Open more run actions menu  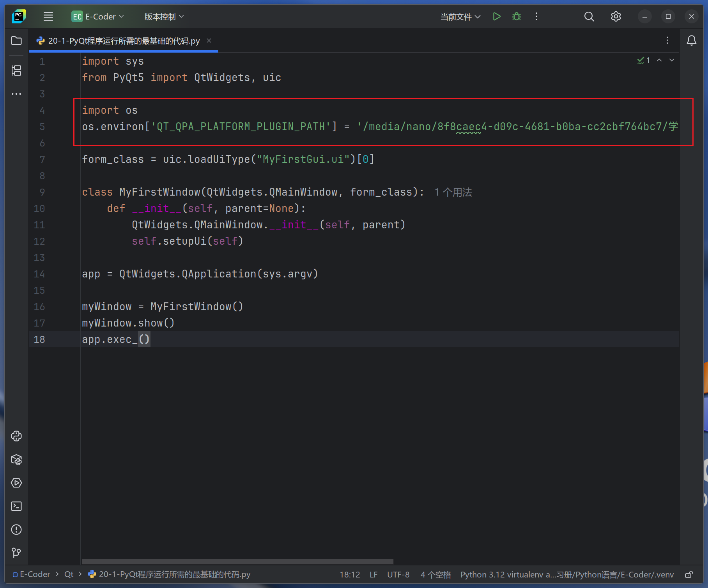(536, 16)
